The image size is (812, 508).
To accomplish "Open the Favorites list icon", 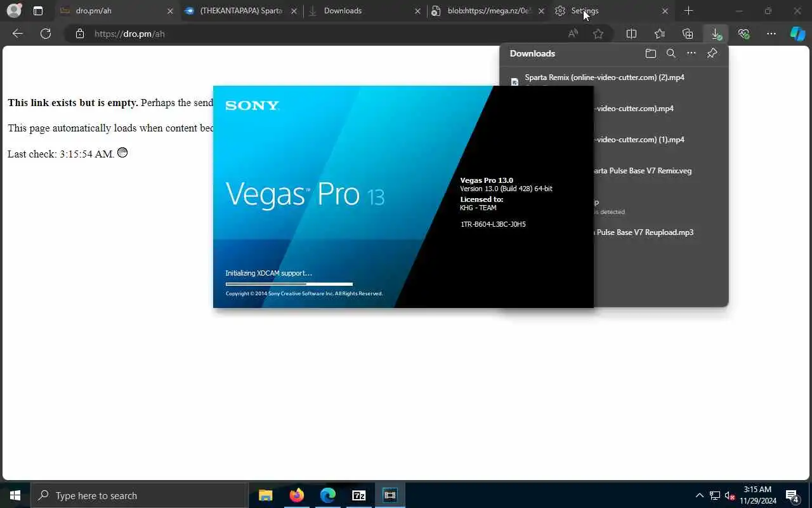I will pyautogui.click(x=660, y=34).
